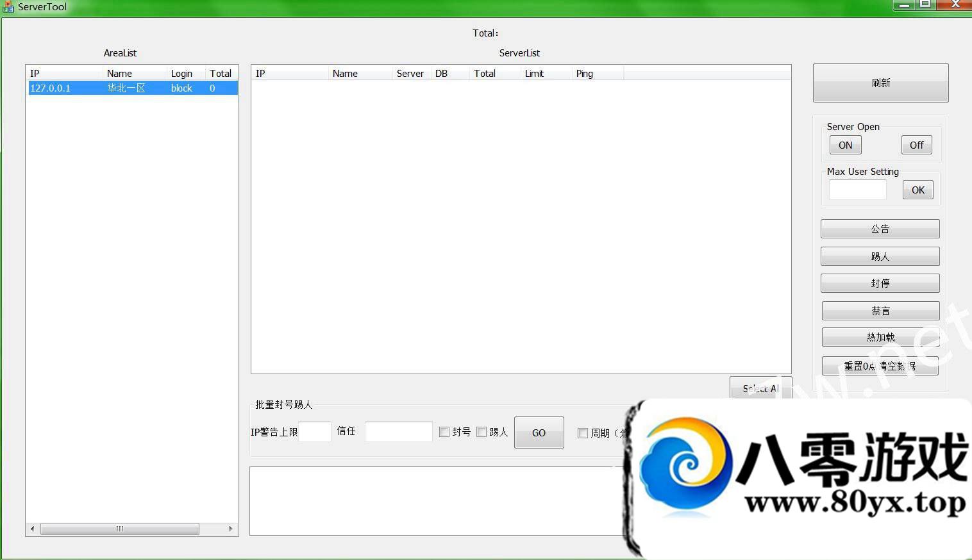
Task: Click the ServerList Total column header
Action: click(495, 73)
